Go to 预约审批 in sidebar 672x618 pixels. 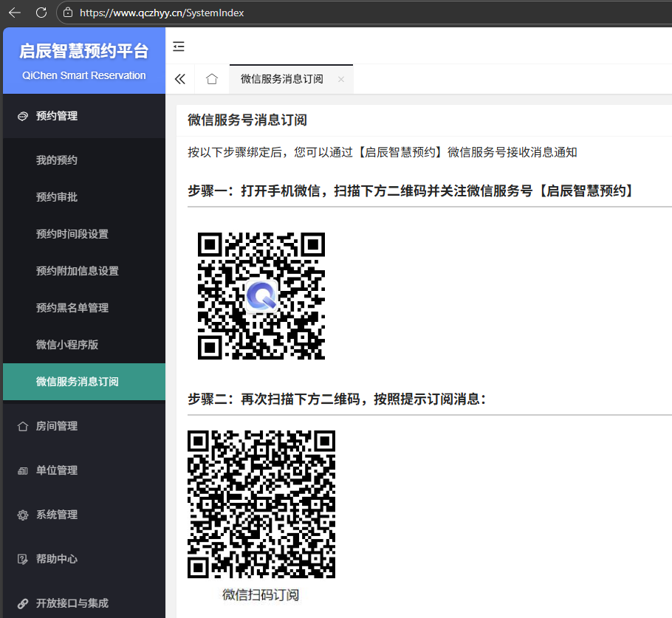pyautogui.click(x=57, y=197)
